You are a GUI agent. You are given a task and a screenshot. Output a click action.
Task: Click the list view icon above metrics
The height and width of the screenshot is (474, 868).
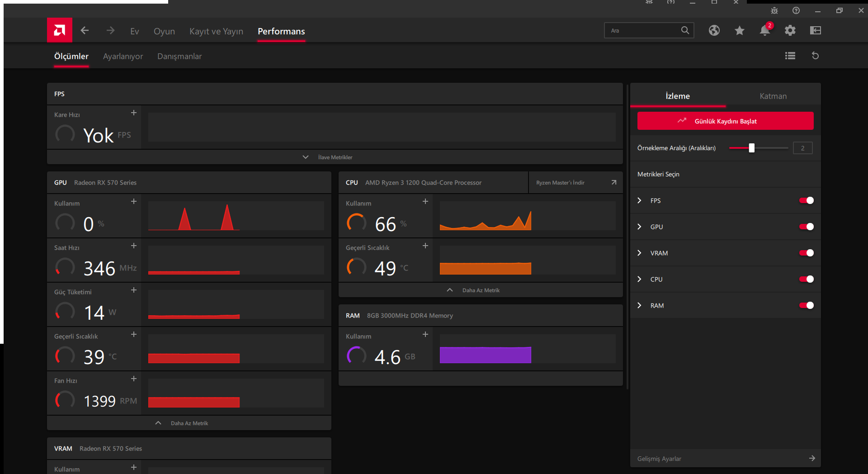tap(790, 55)
